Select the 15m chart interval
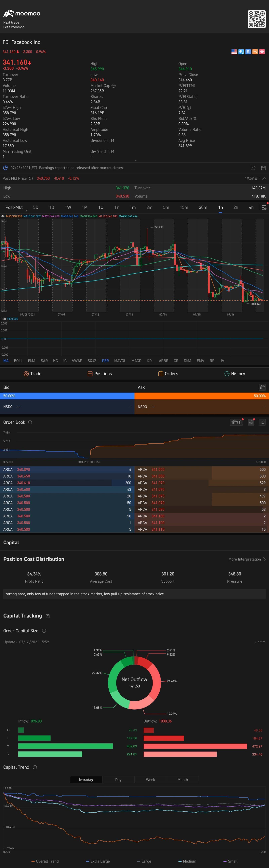Image resolution: width=269 pixels, height=868 pixels. tap(184, 208)
